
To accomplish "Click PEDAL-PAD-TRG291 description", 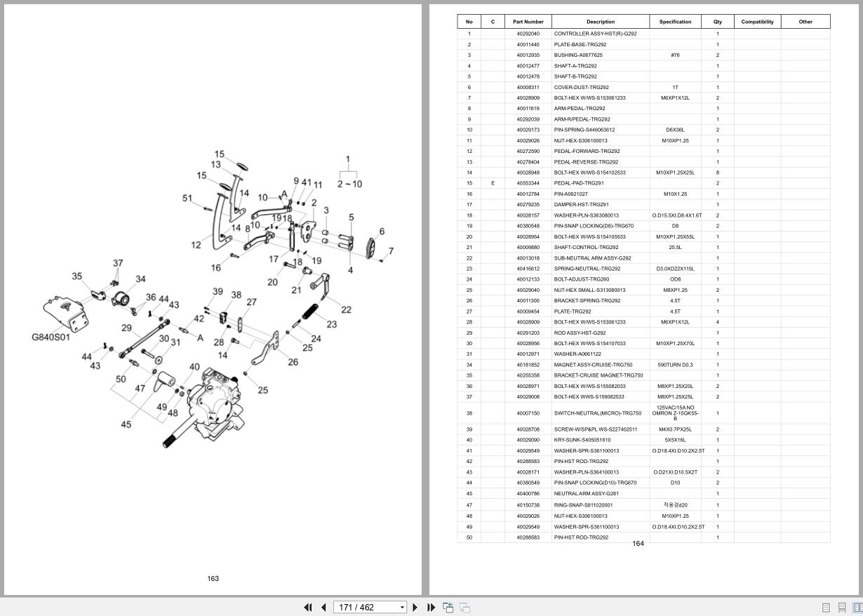I will (579, 183).
